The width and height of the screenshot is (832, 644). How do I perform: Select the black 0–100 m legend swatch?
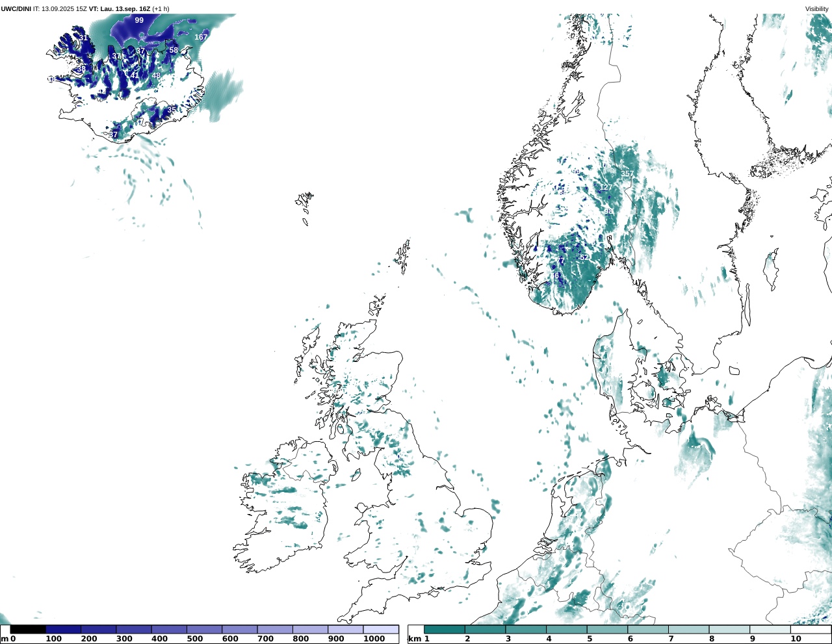point(28,629)
